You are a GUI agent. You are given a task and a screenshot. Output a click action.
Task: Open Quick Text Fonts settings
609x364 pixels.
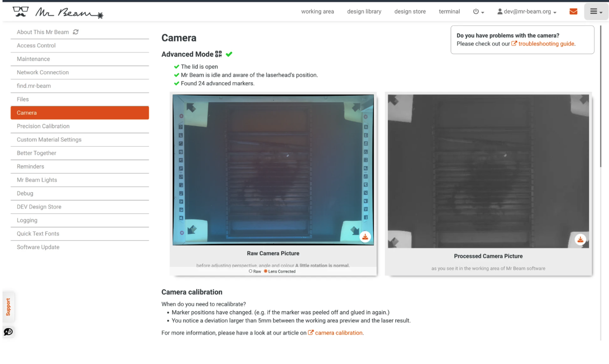80,234
